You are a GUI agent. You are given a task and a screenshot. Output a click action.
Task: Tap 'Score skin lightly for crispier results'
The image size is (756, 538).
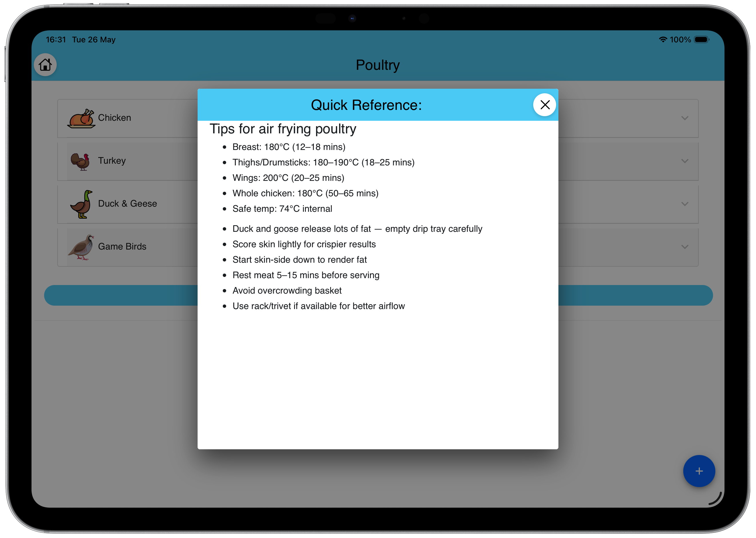304,244
